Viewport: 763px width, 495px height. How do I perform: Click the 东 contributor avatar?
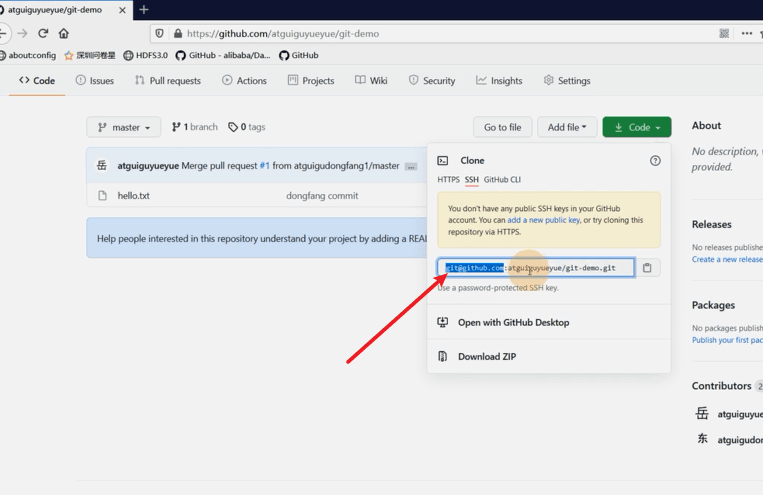pos(702,439)
